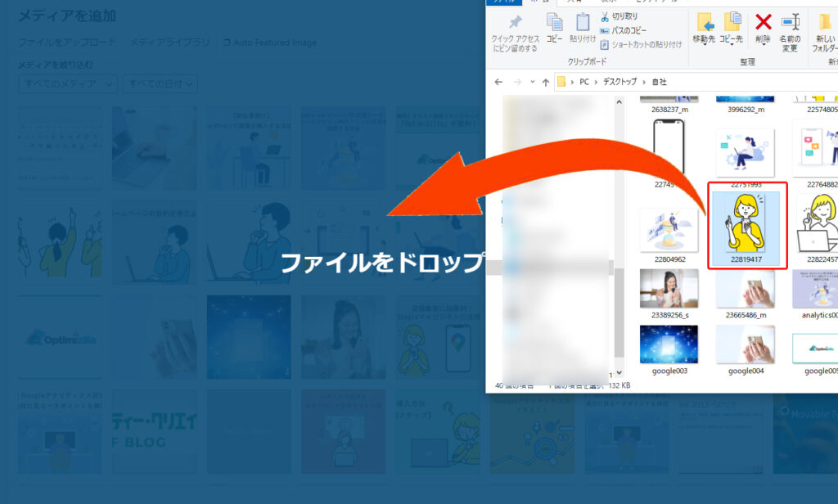The height and width of the screenshot is (504, 838).
Task: Click scroll-up arrow of navigation pane
Action: [619, 101]
